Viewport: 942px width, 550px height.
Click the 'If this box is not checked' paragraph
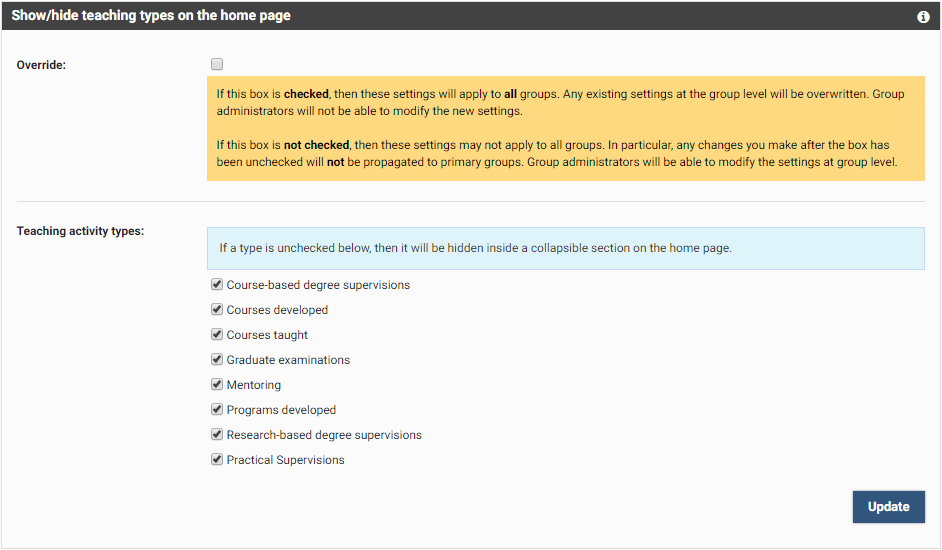point(560,153)
